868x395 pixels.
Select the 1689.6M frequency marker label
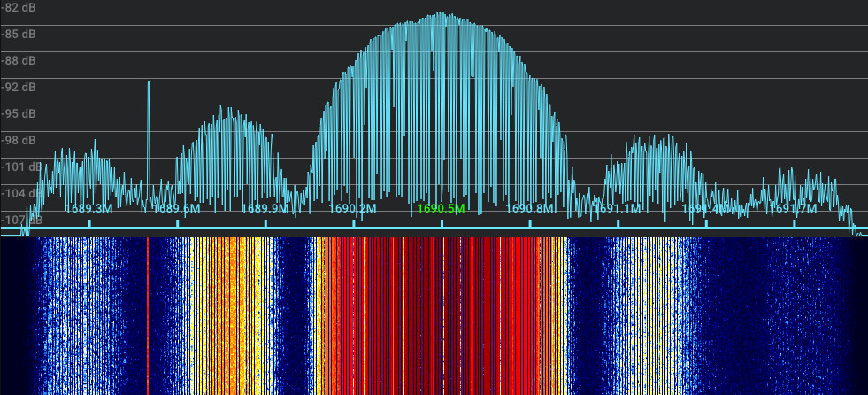click(177, 209)
